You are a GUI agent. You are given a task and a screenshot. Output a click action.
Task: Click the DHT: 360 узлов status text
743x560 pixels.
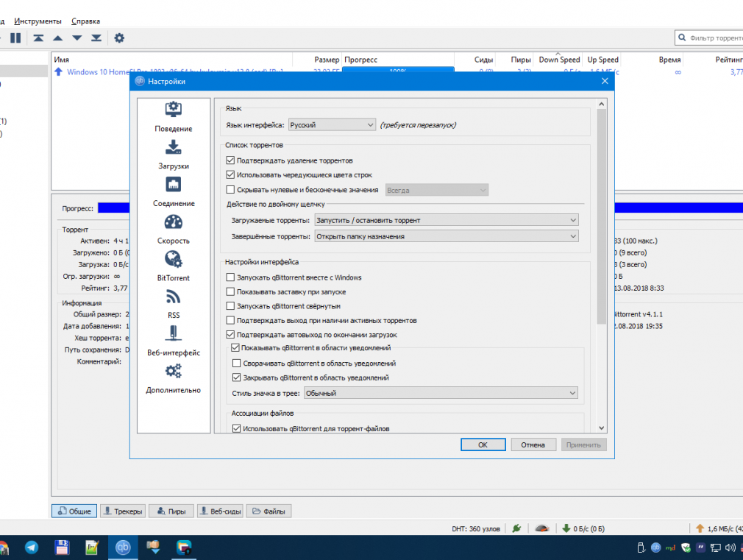(x=476, y=528)
